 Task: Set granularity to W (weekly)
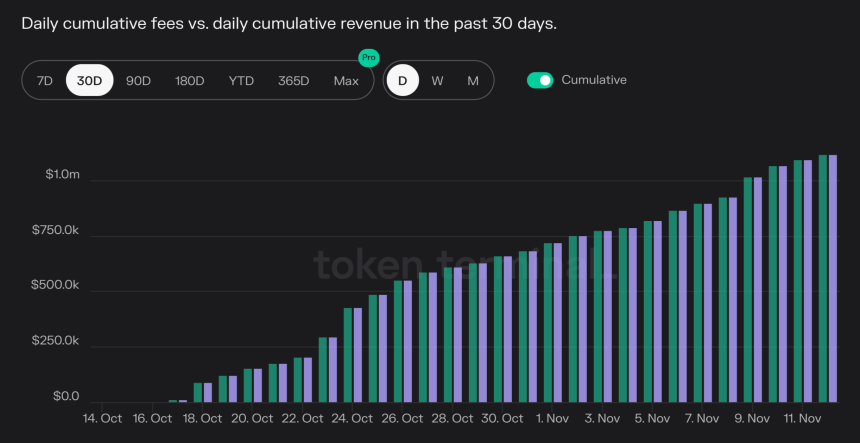pos(437,81)
